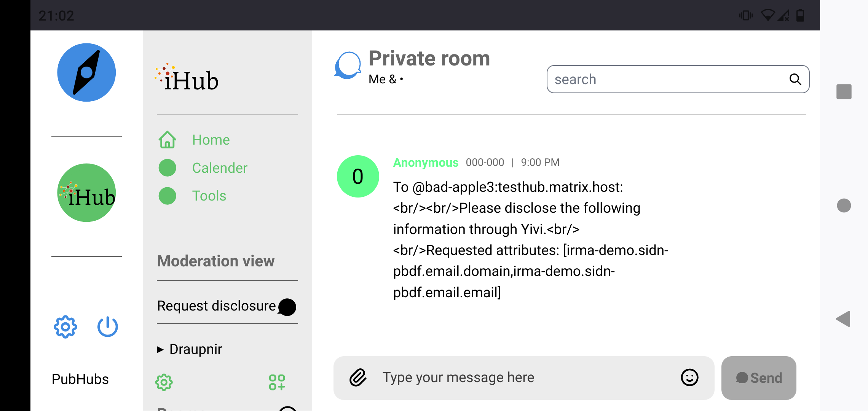Click the blue power logout icon
This screenshot has height=411, width=868.
click(108, 327)
